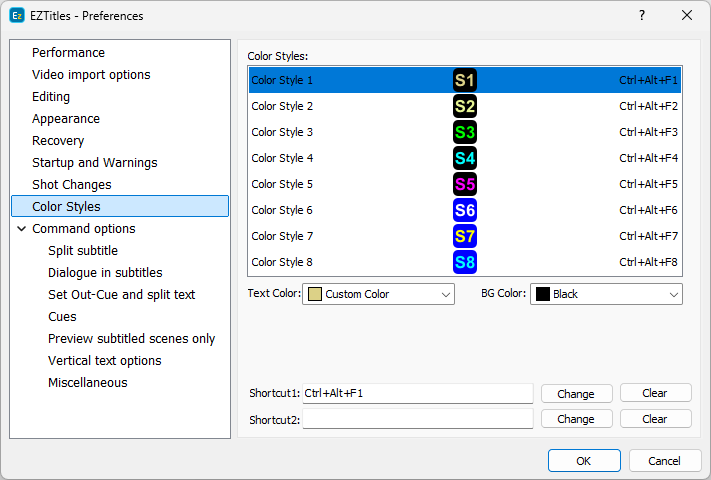Choose the cyan S4 style badge

pyautogui.click(x=465, y=158)
